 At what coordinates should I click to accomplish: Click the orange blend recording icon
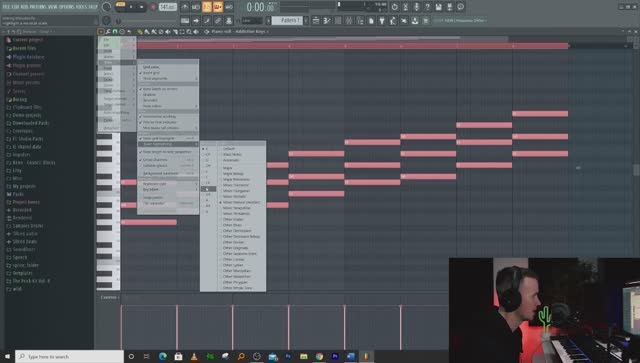point(218,7)
